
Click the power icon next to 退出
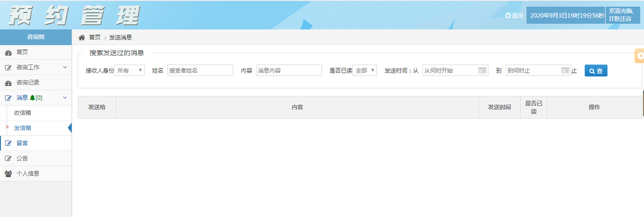pos(508,15)
